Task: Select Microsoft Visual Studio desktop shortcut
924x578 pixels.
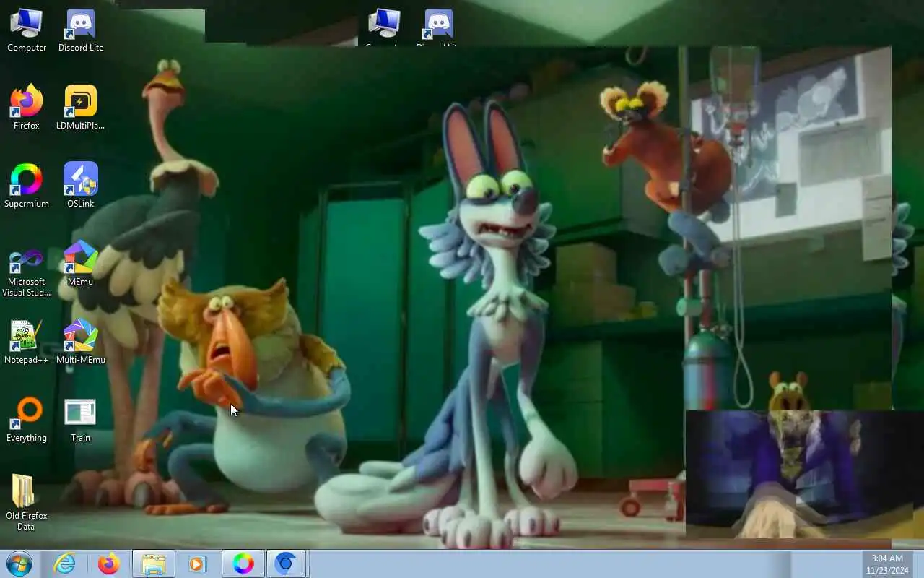Action: click(27, 272)
